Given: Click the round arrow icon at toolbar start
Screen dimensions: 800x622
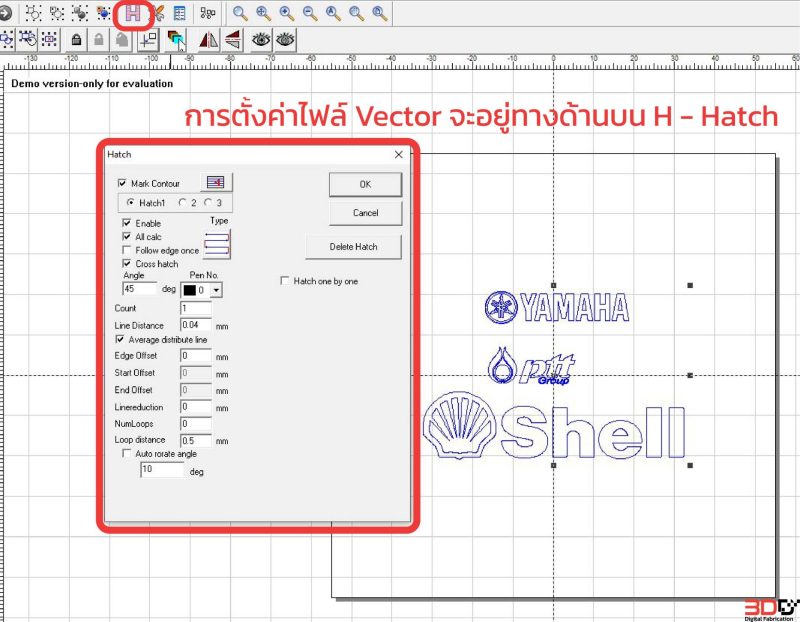Looking at the screenshot, I should pos(5,13).
